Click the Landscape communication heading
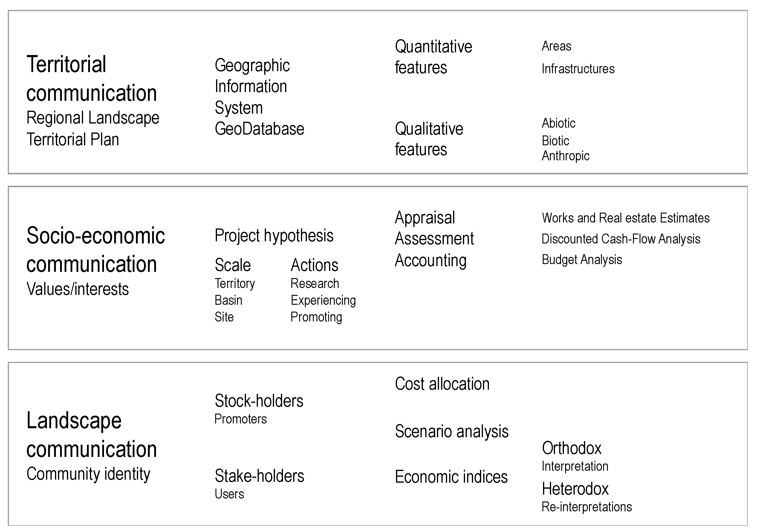 coord(91,435)
